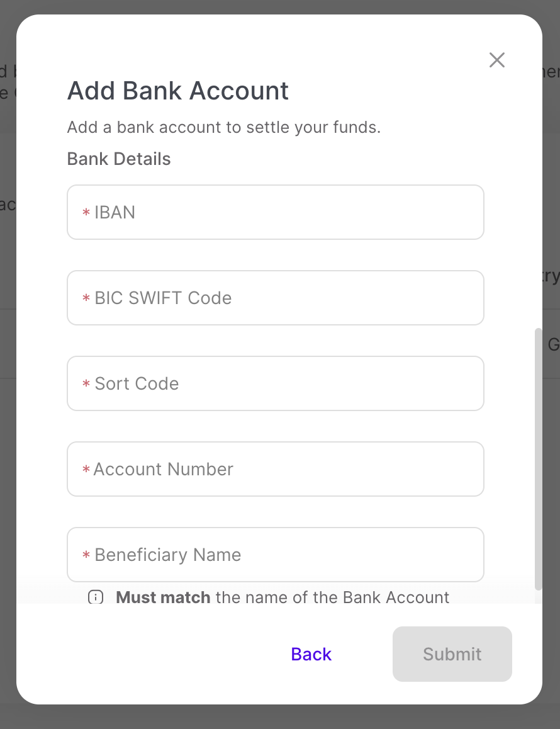Click the info icon beside Must match
The height and width of the screenshot is (729, 560).
point(96,597)
